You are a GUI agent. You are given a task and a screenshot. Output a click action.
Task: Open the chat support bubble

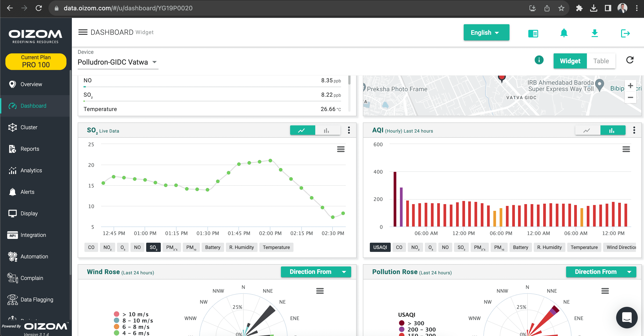626,318
